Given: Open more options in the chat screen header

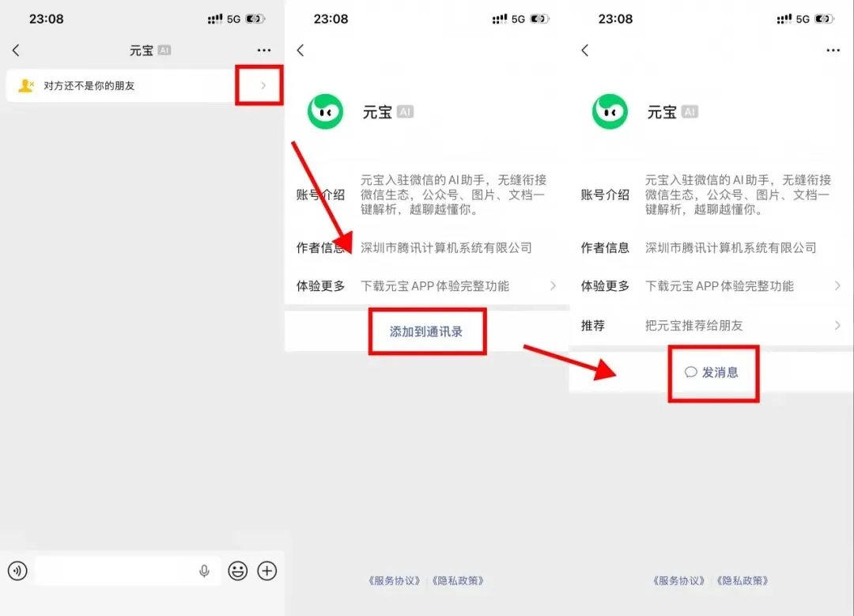Looking at the screenshot, I should tap(264, 50).
